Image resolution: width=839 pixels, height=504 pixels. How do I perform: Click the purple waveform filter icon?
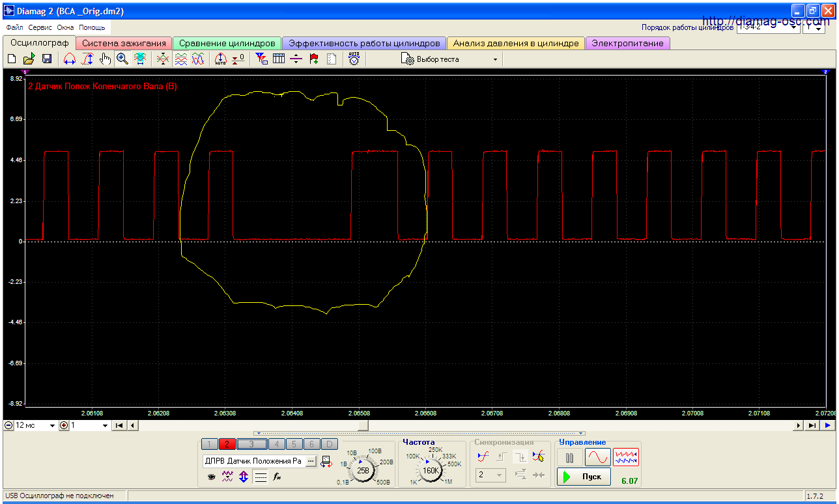pyautogui.click(x=227, y=477)
